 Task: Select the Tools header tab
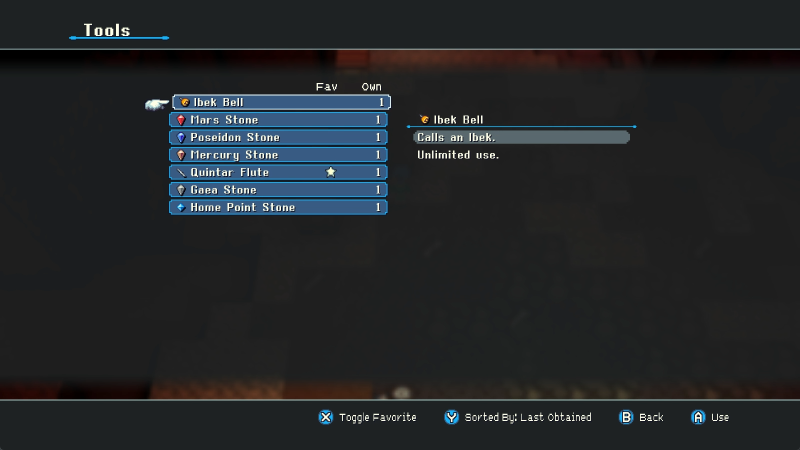107,30
